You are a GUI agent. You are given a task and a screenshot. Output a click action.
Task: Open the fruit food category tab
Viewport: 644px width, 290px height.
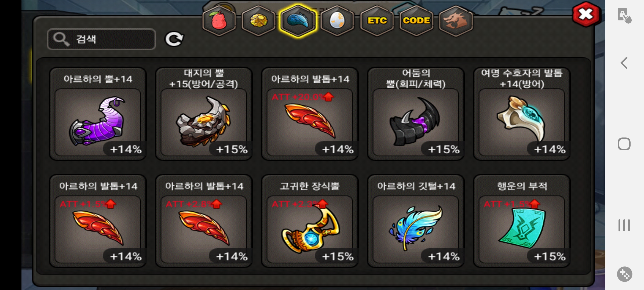[x=219, y=20]
